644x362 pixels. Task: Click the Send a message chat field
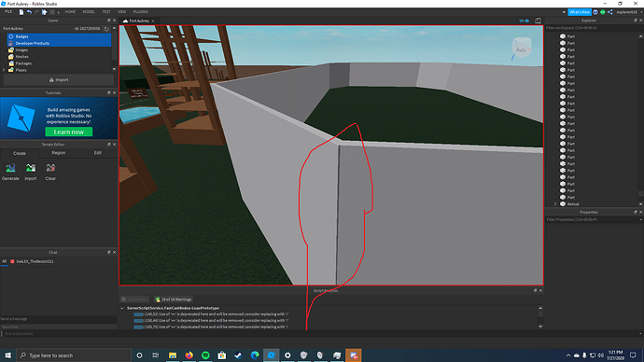click(59, 319)
